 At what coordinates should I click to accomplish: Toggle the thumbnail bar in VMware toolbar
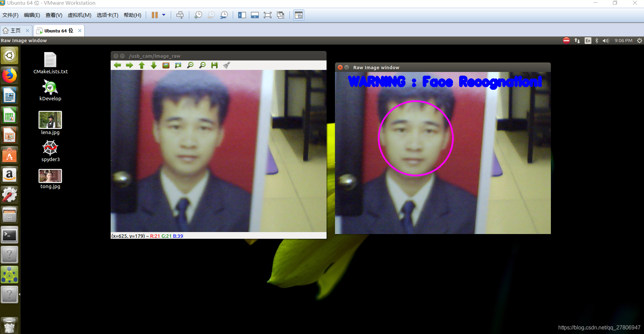click(255, 15)
